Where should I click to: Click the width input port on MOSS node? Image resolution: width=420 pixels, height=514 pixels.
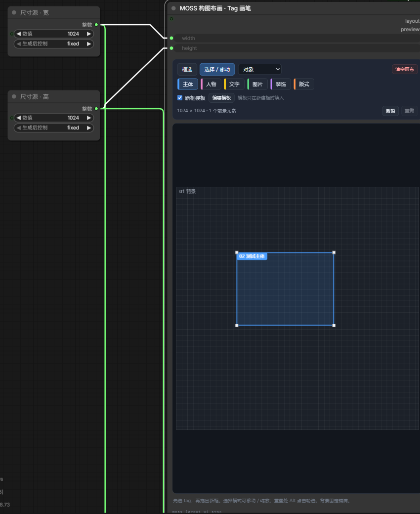coord(171,38)
